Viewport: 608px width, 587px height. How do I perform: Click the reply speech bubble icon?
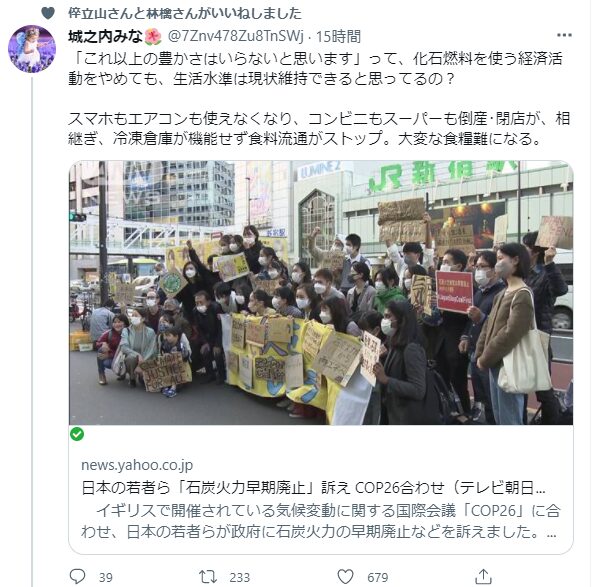(77, 577)
